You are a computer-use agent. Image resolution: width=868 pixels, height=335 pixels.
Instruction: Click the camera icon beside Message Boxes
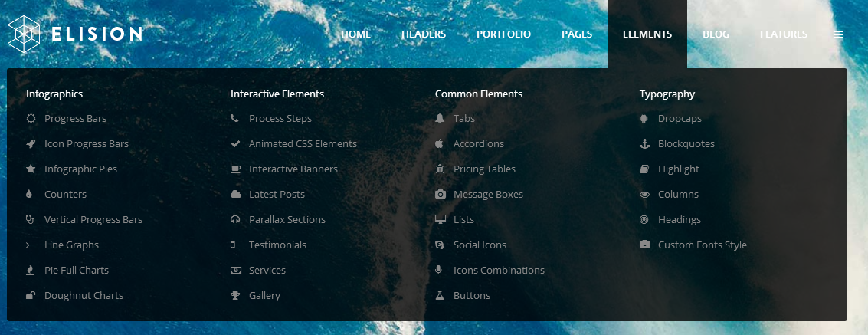tap(440, 195)
